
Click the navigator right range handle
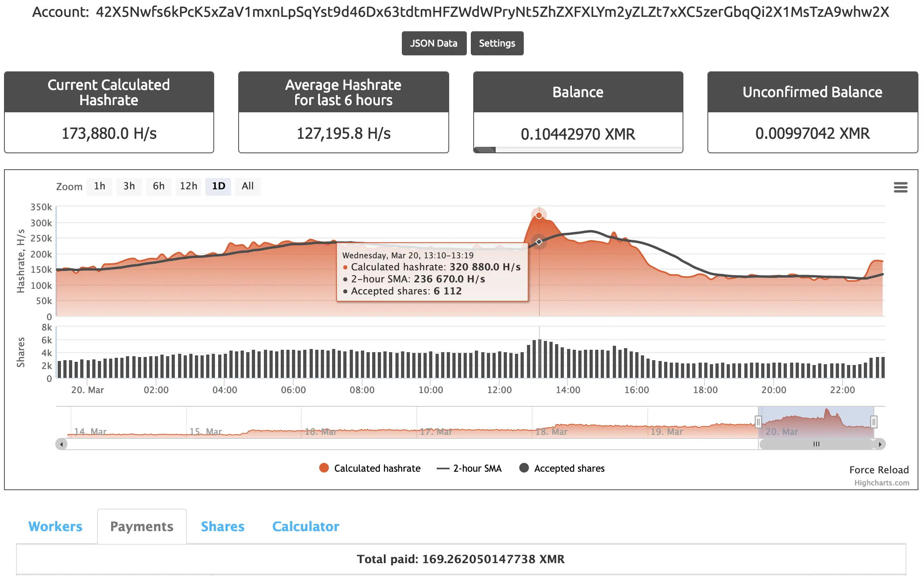pos(873,422)
